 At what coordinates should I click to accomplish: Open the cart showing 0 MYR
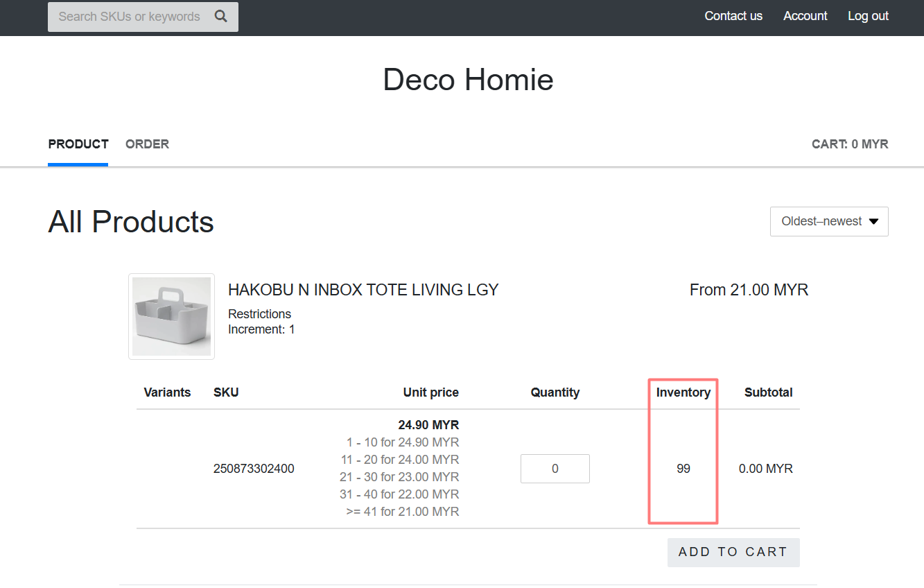[849, 144]
